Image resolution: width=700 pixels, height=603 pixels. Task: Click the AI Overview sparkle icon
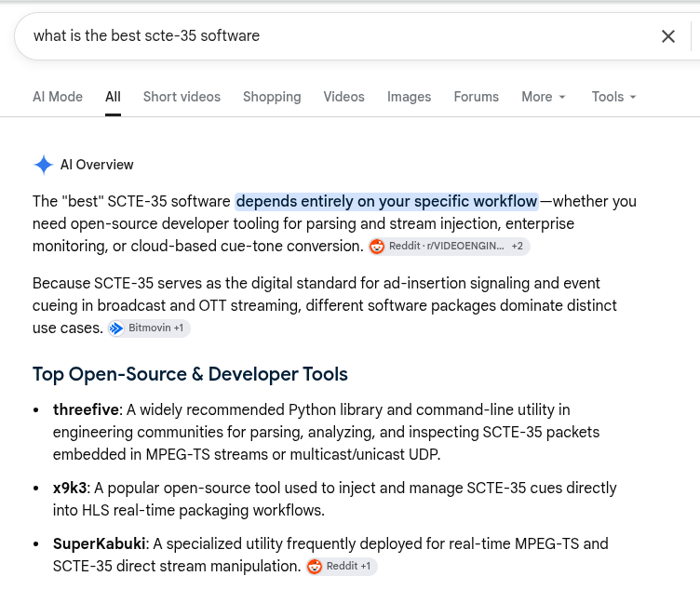pos(44,165)
